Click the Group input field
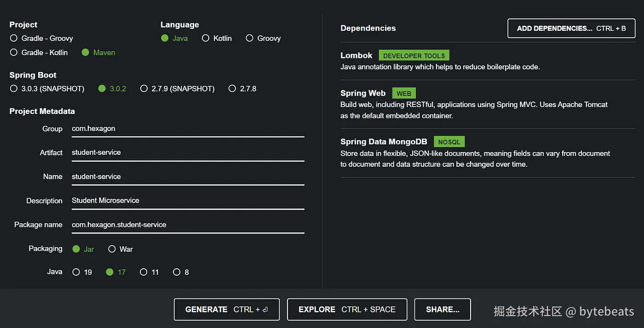Screen dimensions: 644x328 coord(188,129)
